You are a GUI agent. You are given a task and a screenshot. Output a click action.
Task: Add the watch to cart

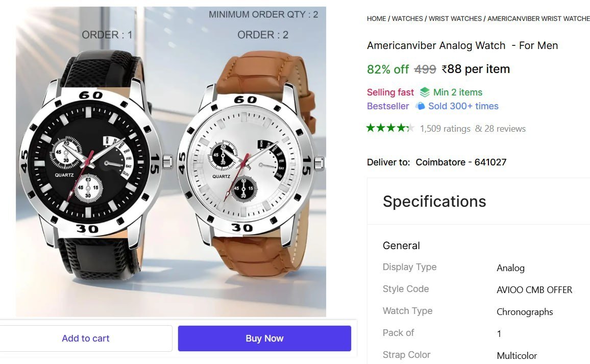click(x=86, y=338)
